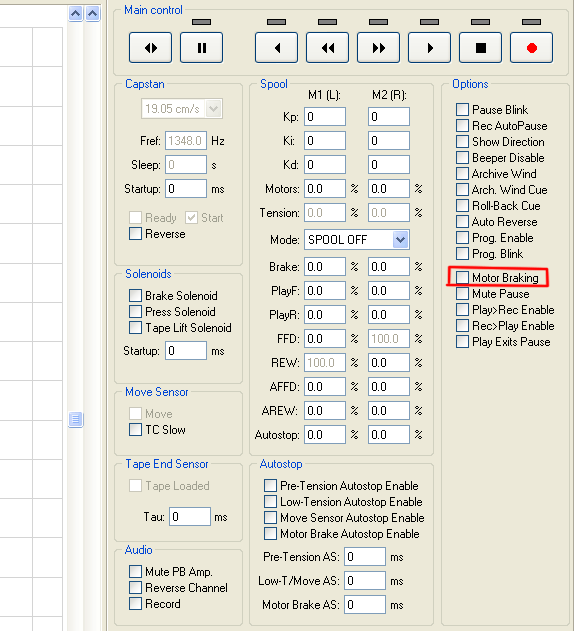The width and height of the screenshot is (574, 631).
Task: Click the Kd field for M2 (R)
Action: [x=389, y=165]
